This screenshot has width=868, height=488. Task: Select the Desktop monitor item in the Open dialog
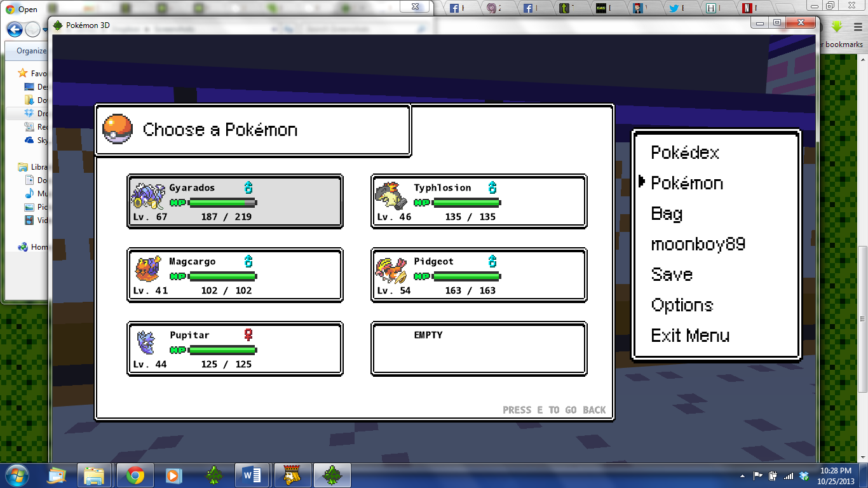click(36, 86)
